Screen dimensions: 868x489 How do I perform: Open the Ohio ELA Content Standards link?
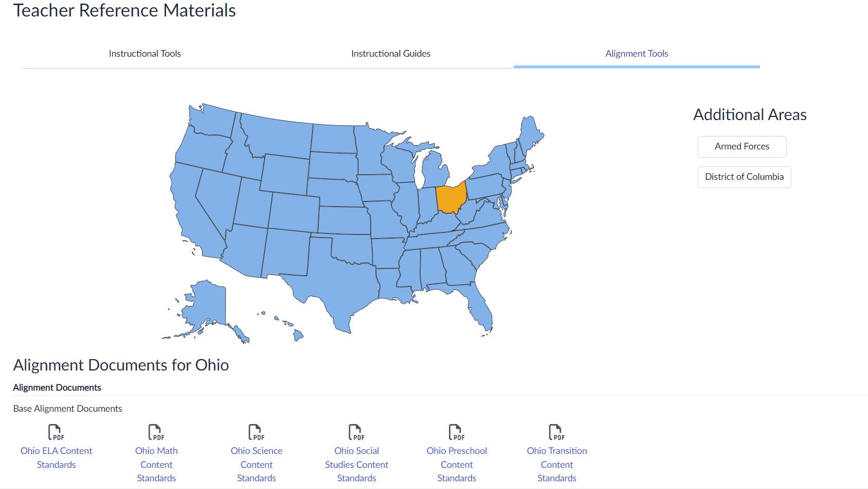point(56,457)
